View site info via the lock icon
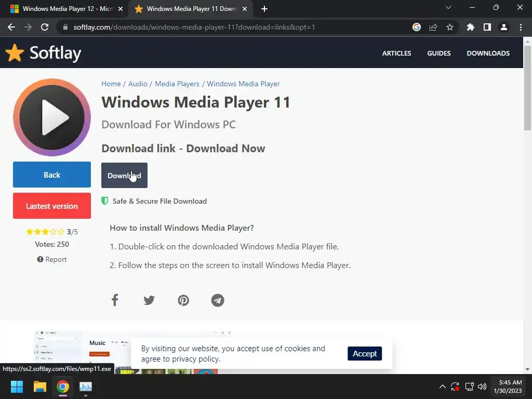 [x=65, y=27]
